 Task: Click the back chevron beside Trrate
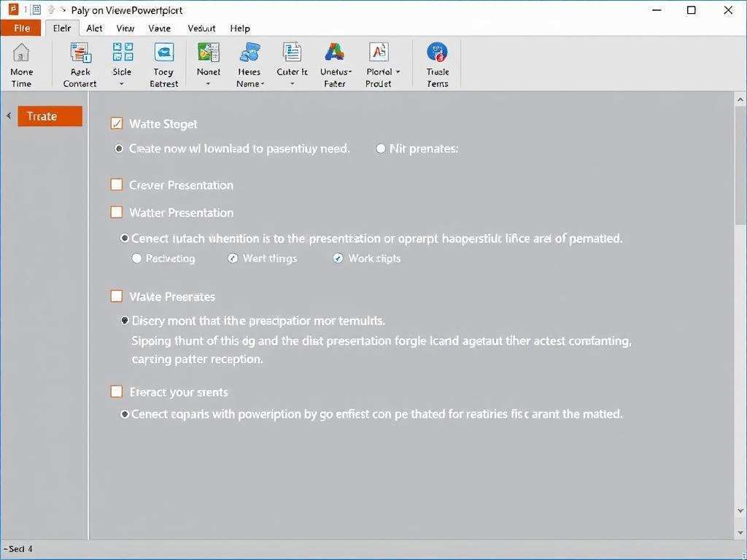pos(8,116)
